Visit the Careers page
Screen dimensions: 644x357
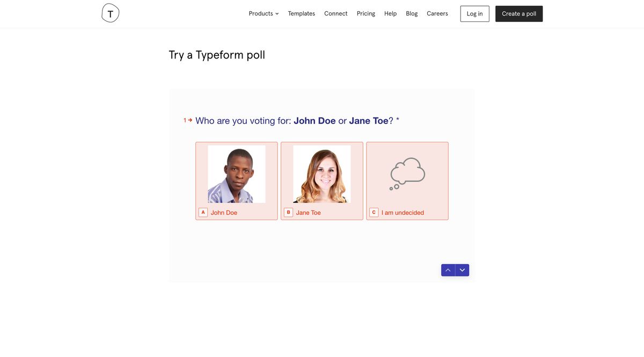[437, 12]
